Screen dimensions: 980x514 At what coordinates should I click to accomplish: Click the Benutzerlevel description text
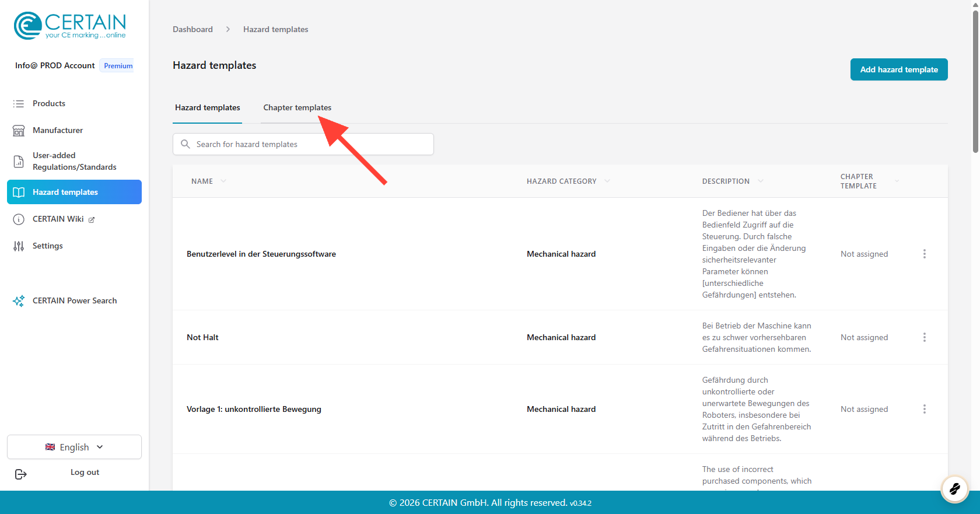754,254
